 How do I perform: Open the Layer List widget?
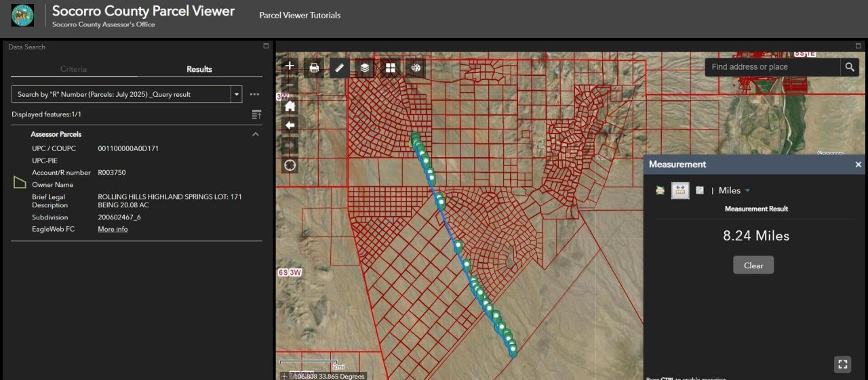[365, 68]
